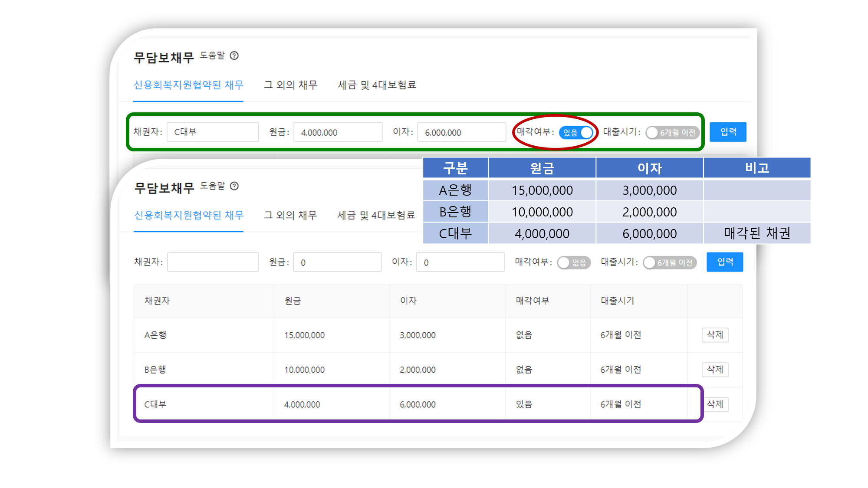Screen dimensions: 868x488
Task: Click the 도움말 label in the lower panel
Action: (213, 186)
